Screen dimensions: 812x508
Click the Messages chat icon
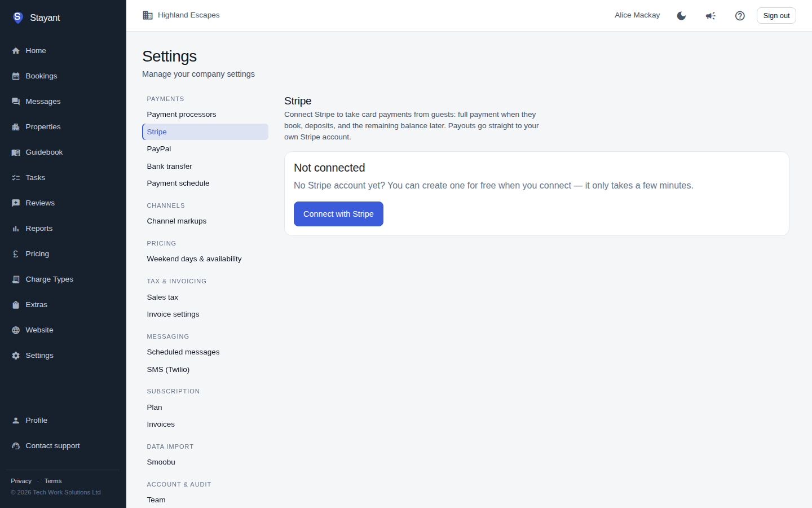pos(16,102)
